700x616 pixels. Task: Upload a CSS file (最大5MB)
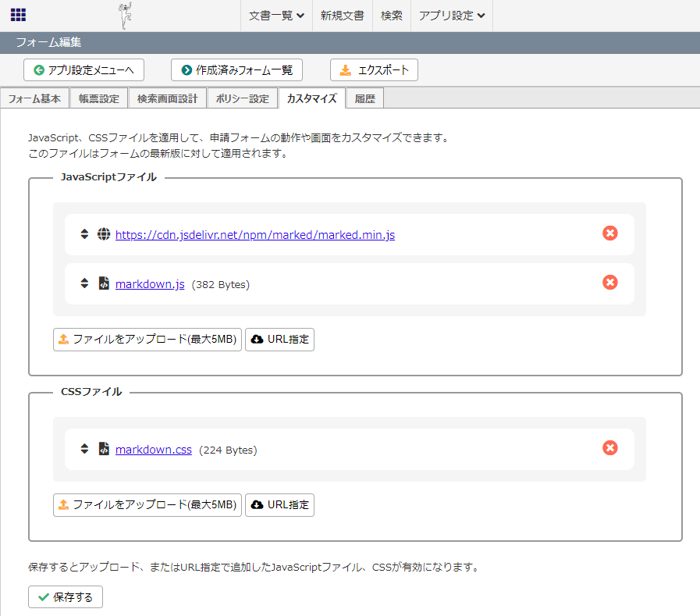tap(147, 505)
